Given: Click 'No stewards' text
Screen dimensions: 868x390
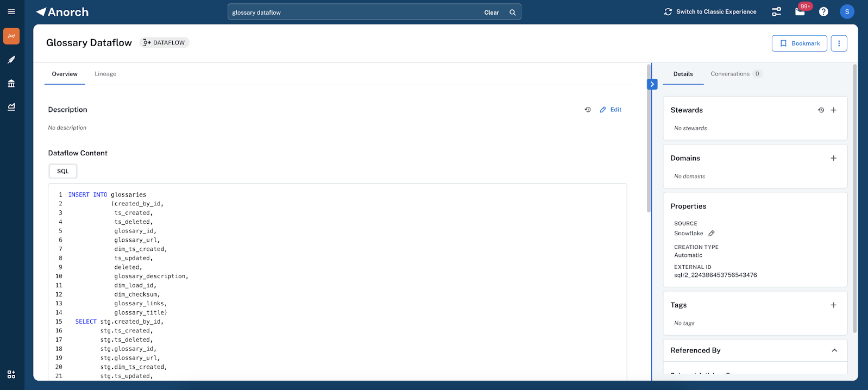Looking at the screenshot, I should (690, 128).
